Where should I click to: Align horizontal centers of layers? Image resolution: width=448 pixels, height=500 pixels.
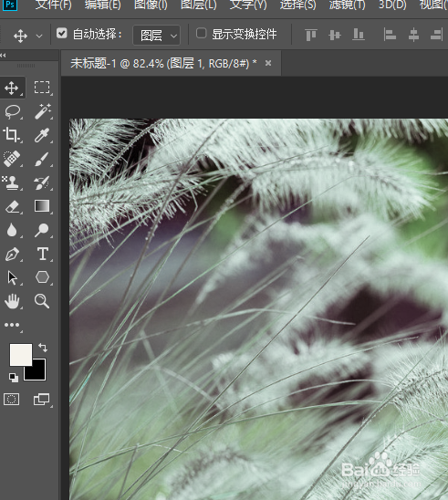pos(413,35)
